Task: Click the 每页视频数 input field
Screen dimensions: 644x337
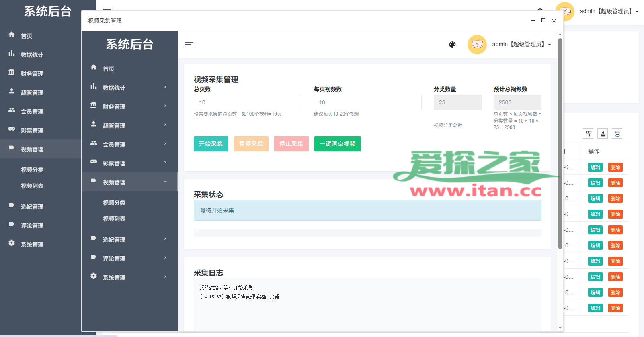Action: [x=367, y=102]
